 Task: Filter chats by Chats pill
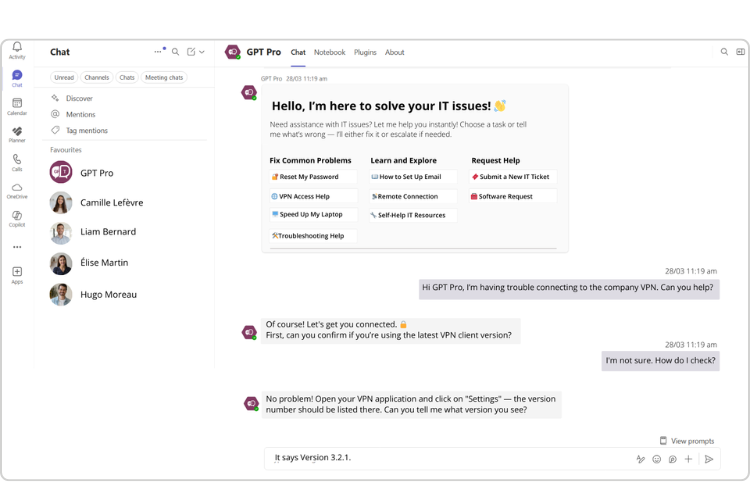(x=127, y=78)
